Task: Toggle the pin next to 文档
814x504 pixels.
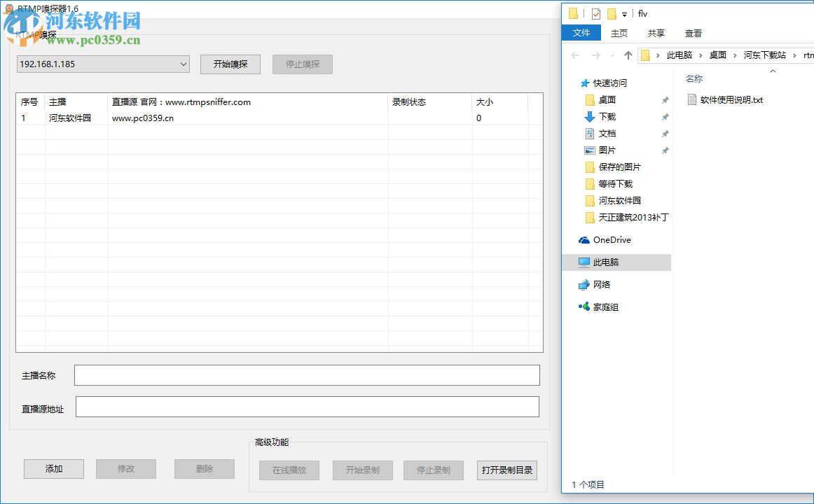Action: [x=665, y=133]
